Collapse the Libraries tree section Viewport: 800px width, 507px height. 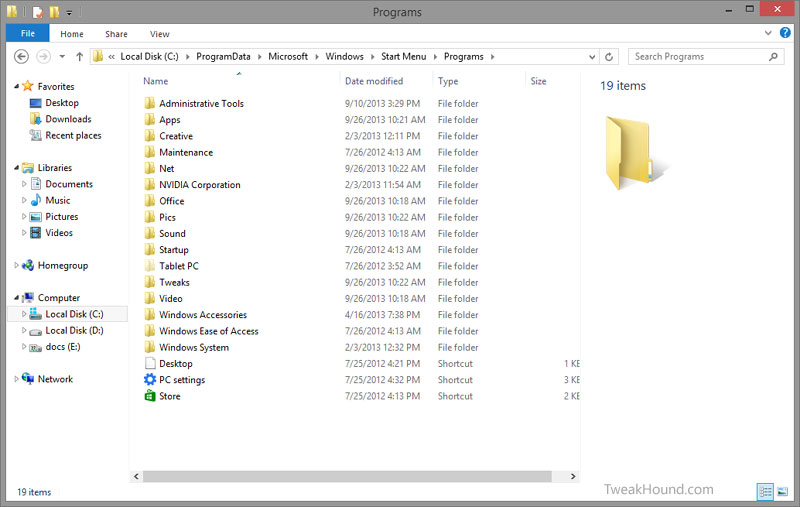16,167
